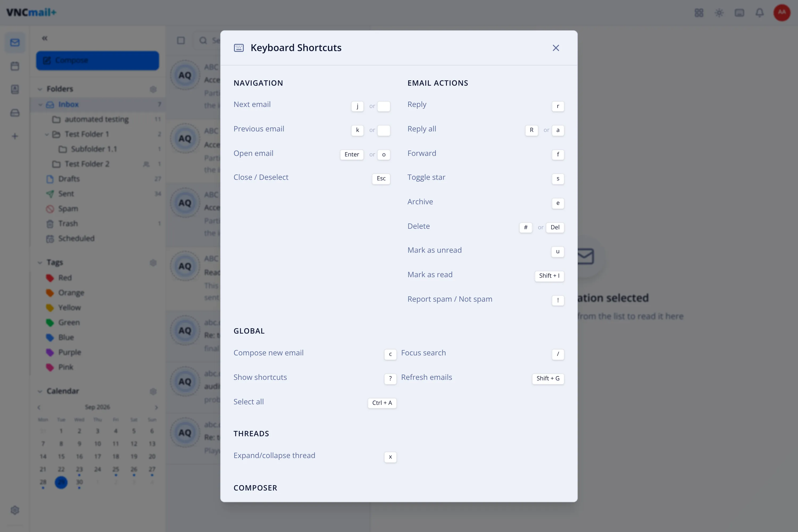Collapse the Tags section chevron
Viewport: 798px width, 532px height.
click(40, 263)
